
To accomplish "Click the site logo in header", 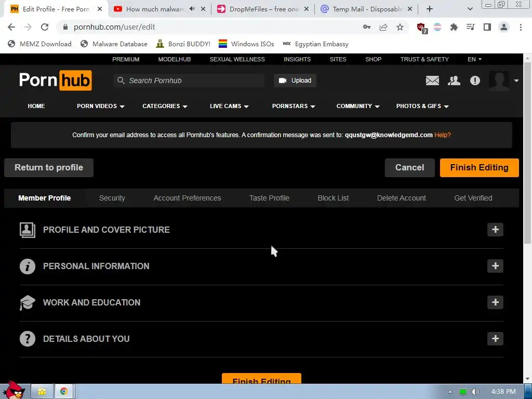I will 56,81.
